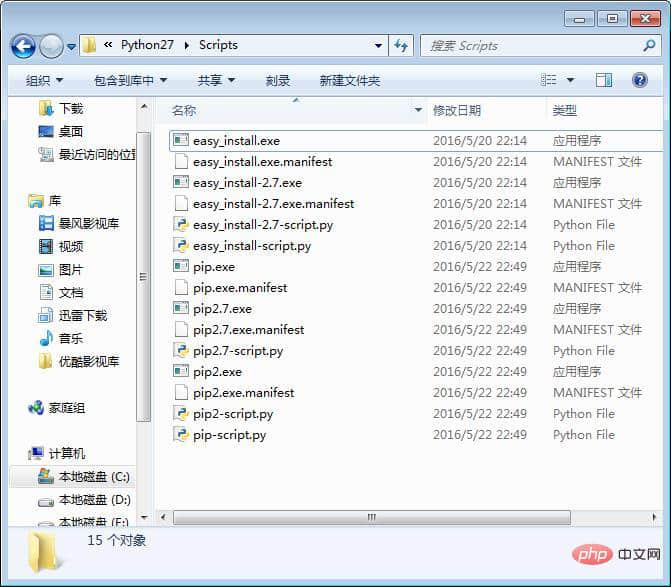Open the 优酷影视库 library
The image size is (671, 587).
point(79,362)
